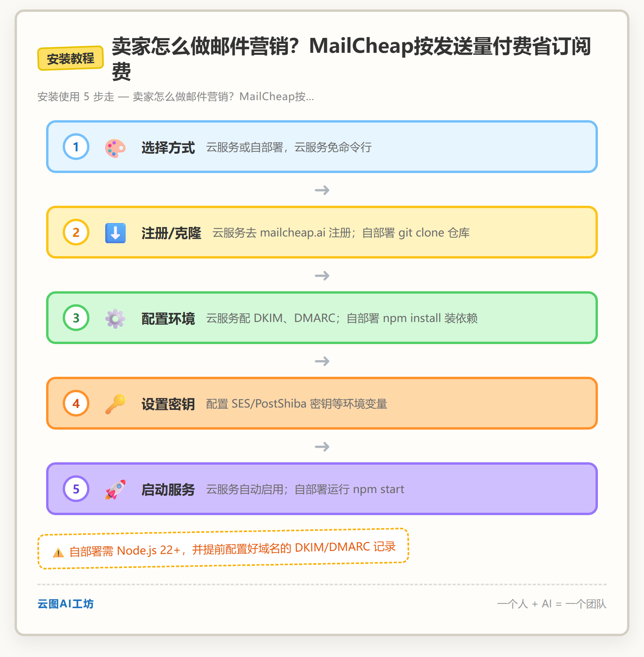644x657 pixels.
Task: Click the 启动服务 step title
Action: [168, 489]
